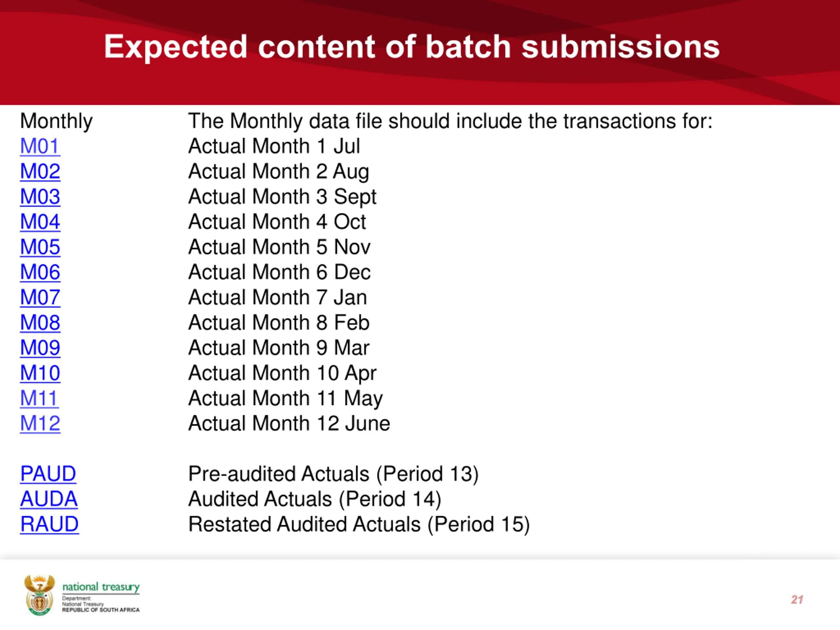
Task: Follow the M03 link
Action: (x=40, y=197)
